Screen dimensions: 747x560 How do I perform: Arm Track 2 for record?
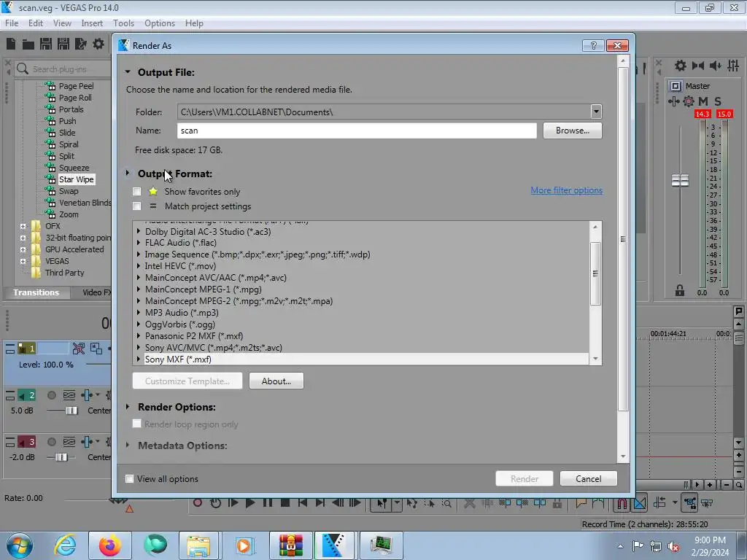point(52,395)
